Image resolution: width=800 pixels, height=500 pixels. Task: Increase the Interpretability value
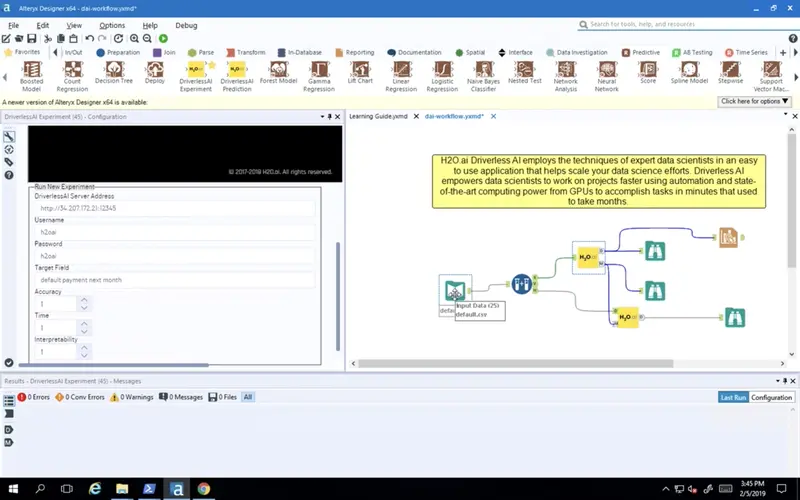tap(84, 348)
